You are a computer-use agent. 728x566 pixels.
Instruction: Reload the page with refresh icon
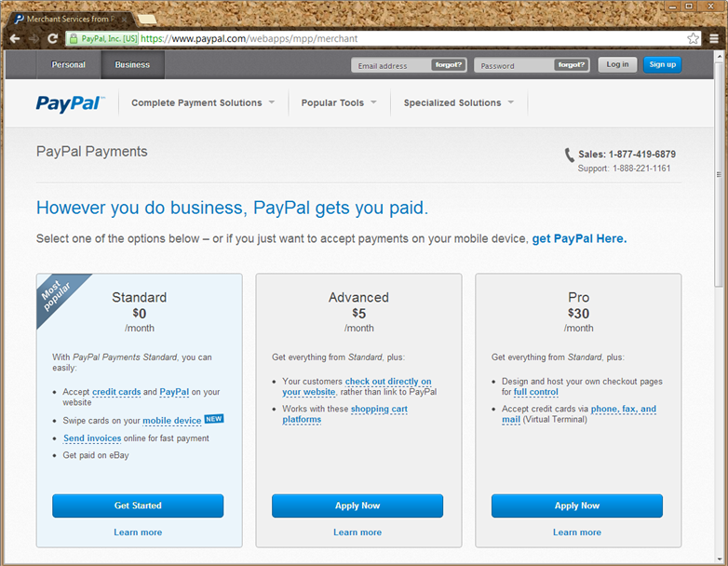[x=52, y=38]
